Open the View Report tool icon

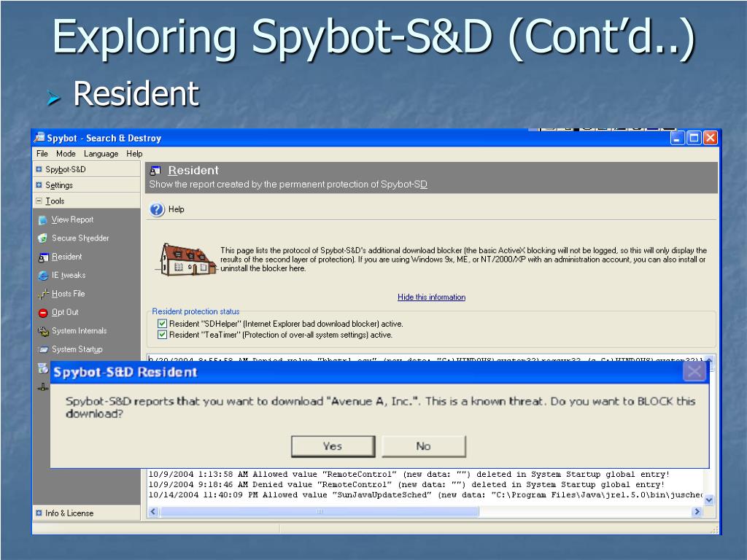click(x=42, y=220)
